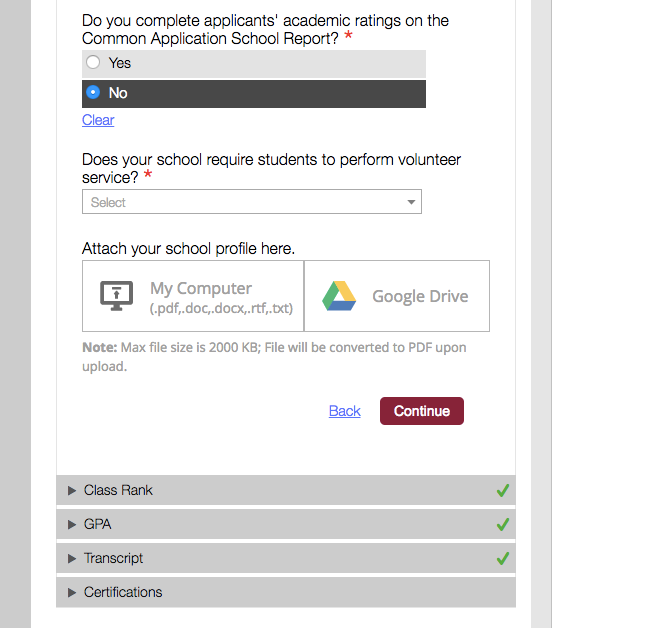Screen dimensions: 646x628
Task: Click the My Computer upload icon
Action: click(117, 296)
